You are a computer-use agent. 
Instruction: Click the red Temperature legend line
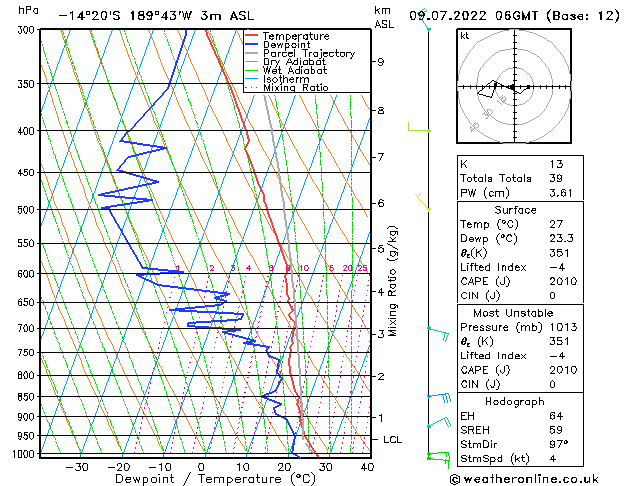(x=251, y=35)
